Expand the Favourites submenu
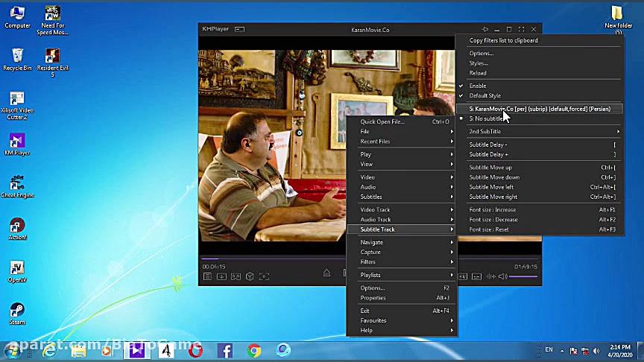 pyautogui.click(x=402, y=320)
